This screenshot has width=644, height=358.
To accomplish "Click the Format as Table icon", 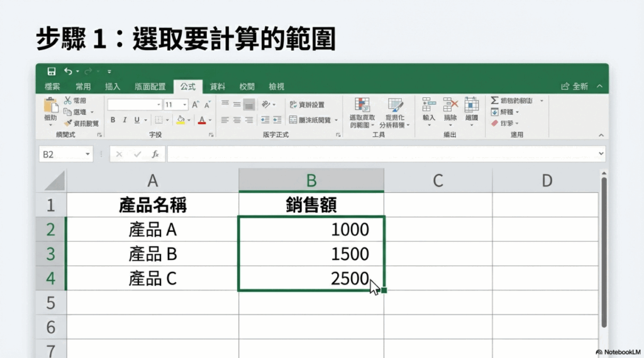I will point(395,105).
